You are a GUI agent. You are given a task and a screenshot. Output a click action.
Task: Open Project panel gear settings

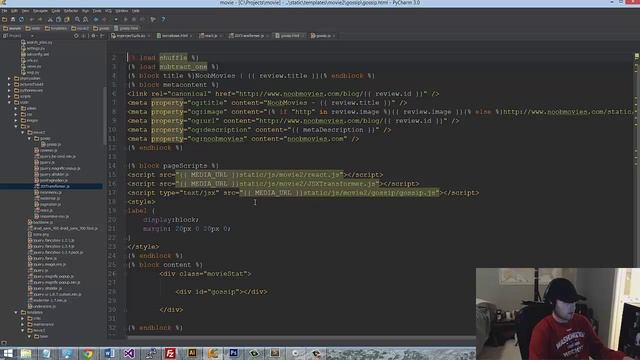point(93,36)
